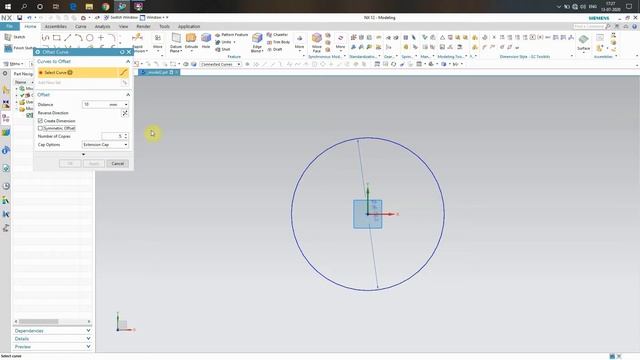Switch to the Tools tab
The image size is (640, 360).
(x=164, y=27)
